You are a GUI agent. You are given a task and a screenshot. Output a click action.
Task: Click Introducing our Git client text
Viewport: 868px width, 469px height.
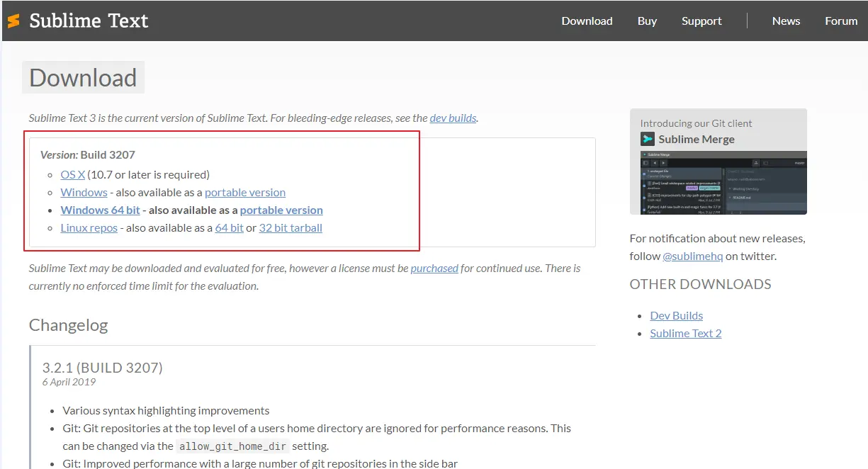click(696, 123)
